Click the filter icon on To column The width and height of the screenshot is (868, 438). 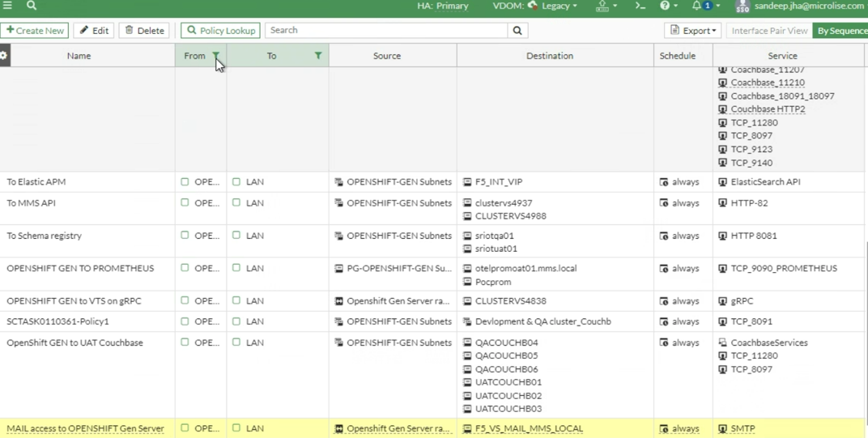coord(318,56)
